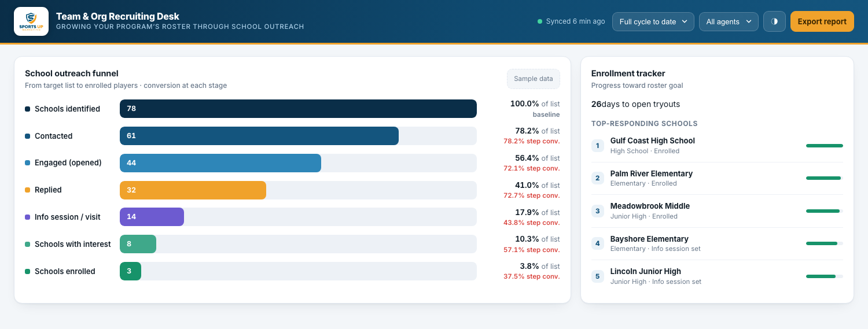The height and width of the screenshot is (329, 868).
Task: Click the 43.8% step conv. text
Action: coord(531,223)
